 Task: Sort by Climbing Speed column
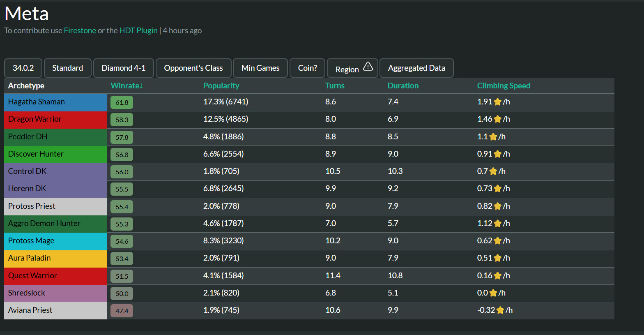(503, 85)
